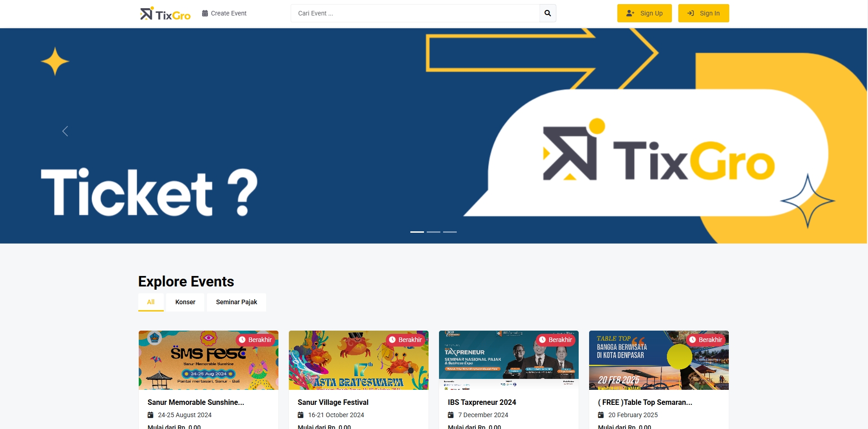The height and width of the screenshot is (429, 868).
Task: Click the 7 December 2024 date text
Action: click(x=483, y=415)
